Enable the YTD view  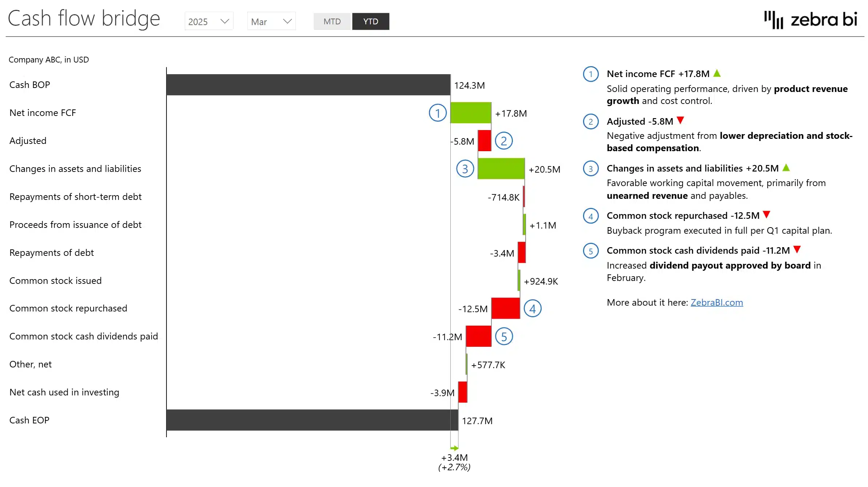point(370,21)
